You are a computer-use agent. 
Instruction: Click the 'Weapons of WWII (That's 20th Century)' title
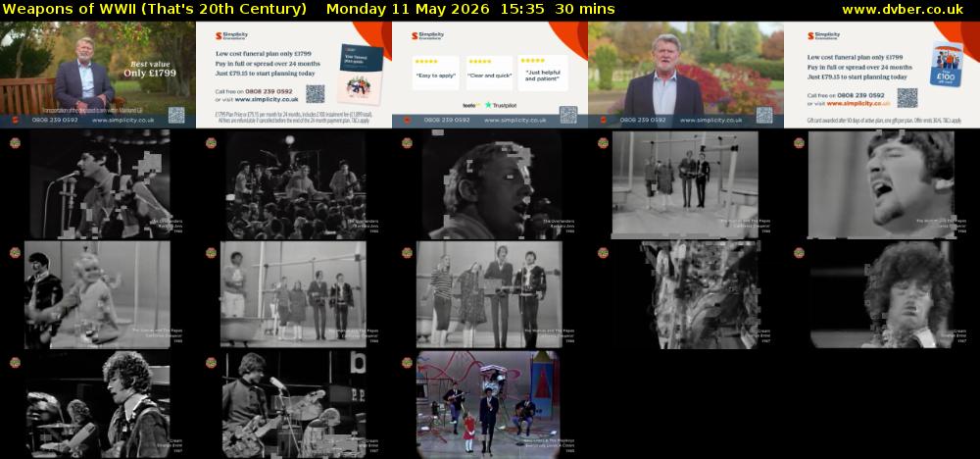tap(155, 9)
